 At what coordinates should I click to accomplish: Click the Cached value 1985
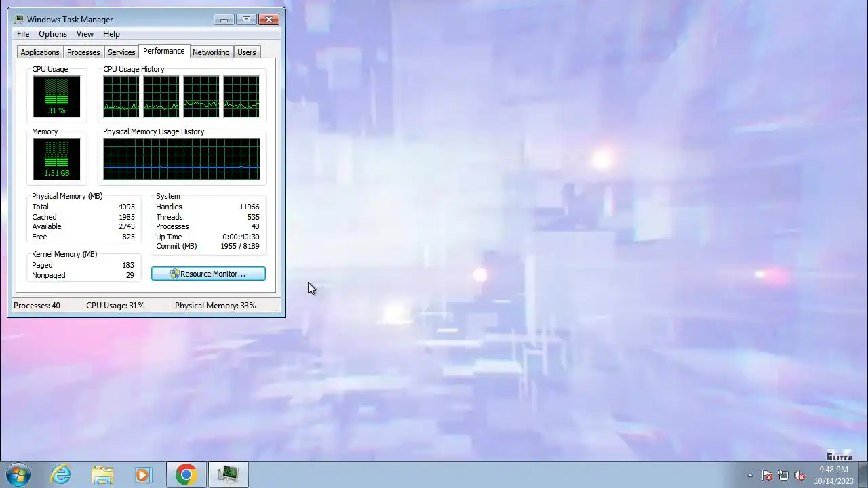pyautogui.click(x=126, y=217)
